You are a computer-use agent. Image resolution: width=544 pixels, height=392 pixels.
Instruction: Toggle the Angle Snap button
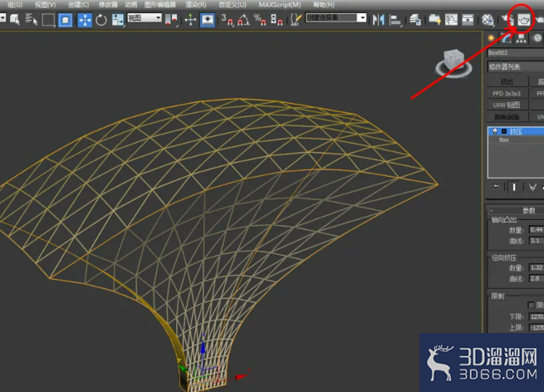(243, 20)
